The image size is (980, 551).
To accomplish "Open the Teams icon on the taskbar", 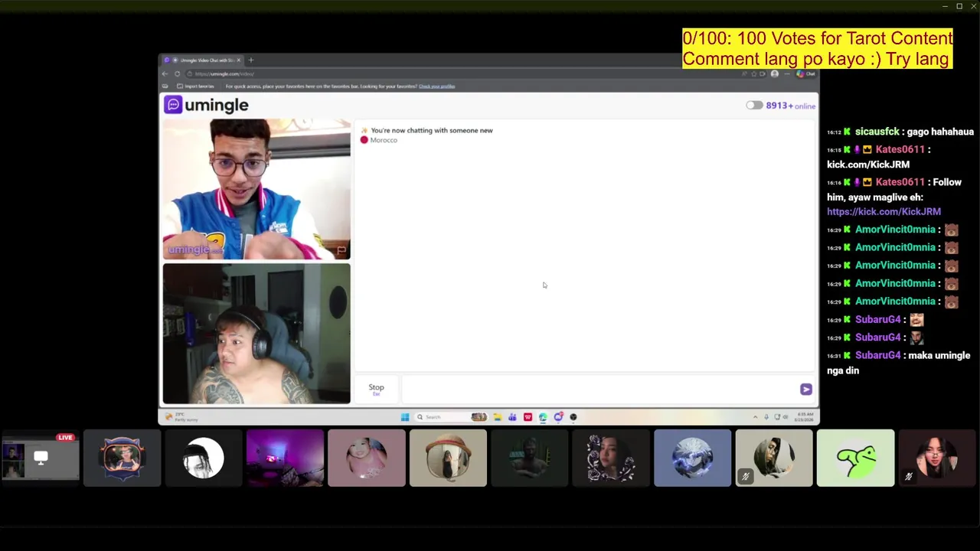I will [512, 417].
